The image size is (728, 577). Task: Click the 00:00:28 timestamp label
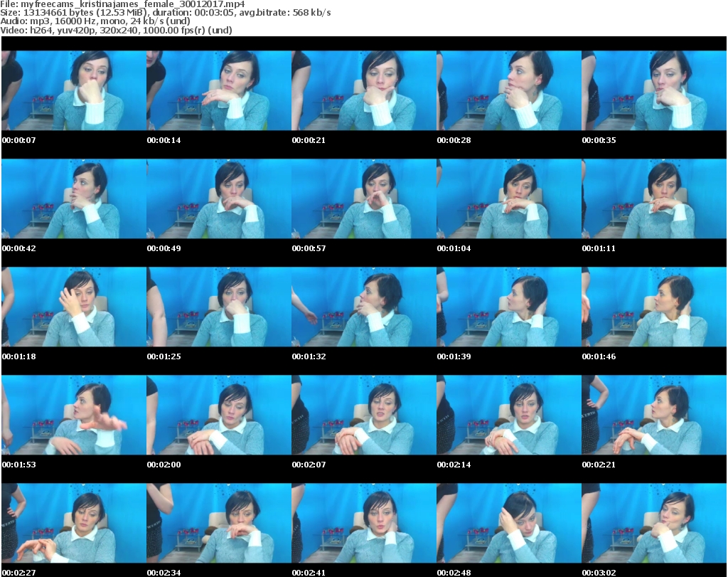click(x=454, y=140)
